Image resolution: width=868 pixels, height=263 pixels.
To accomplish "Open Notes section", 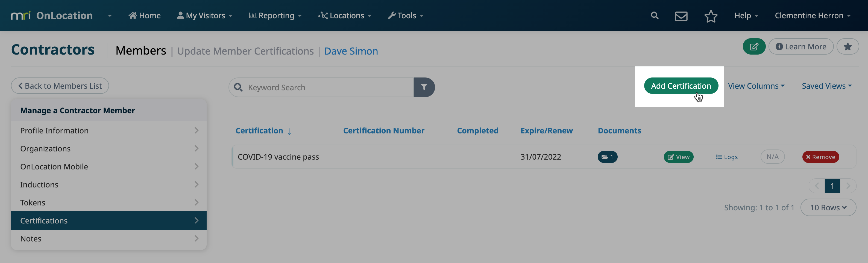I will pyautogui.click(x=108, y=238).
